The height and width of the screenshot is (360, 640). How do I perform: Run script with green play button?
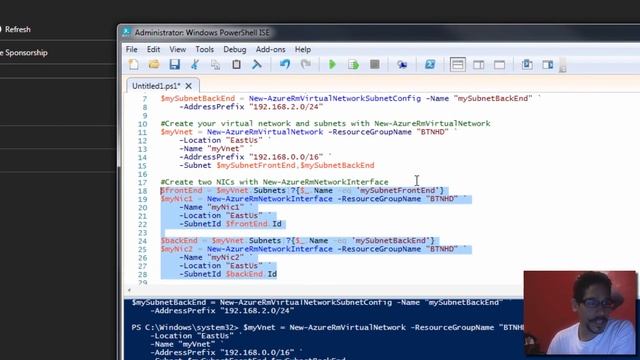[x=332, y=64]
